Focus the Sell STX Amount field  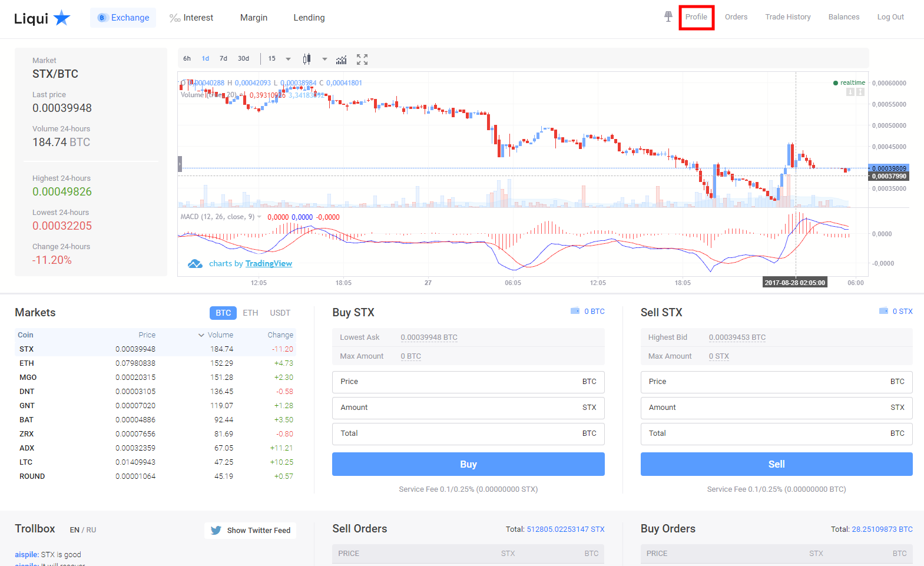[x=777, y=408]
